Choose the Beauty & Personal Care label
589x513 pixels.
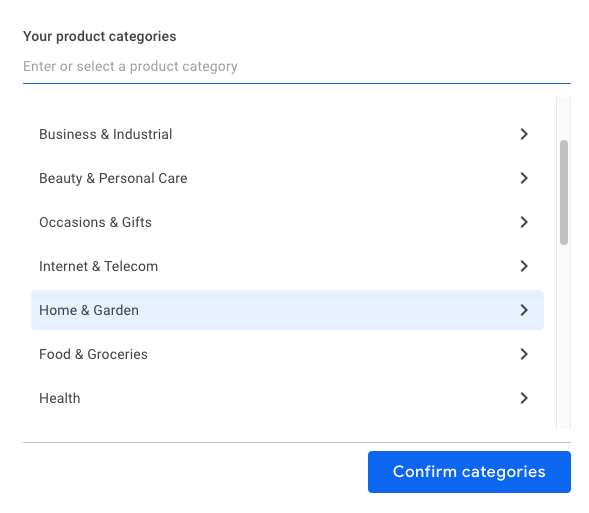(x=113, y=178)
